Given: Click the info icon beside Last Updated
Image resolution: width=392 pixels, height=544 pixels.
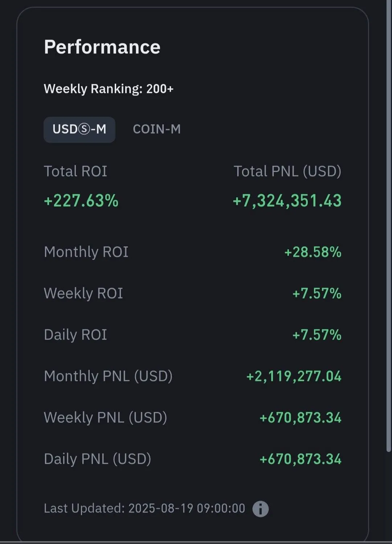Looking at the screenshot, I should [x=261, y=509].
